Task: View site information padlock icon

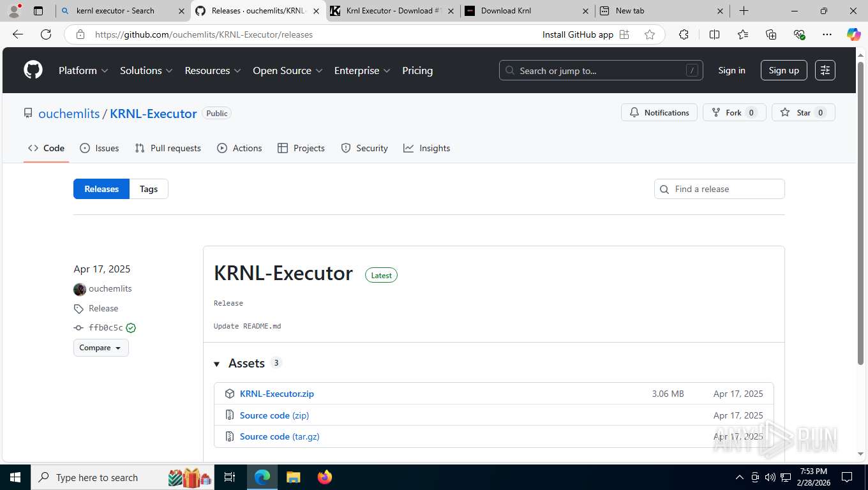Action: 80,34
